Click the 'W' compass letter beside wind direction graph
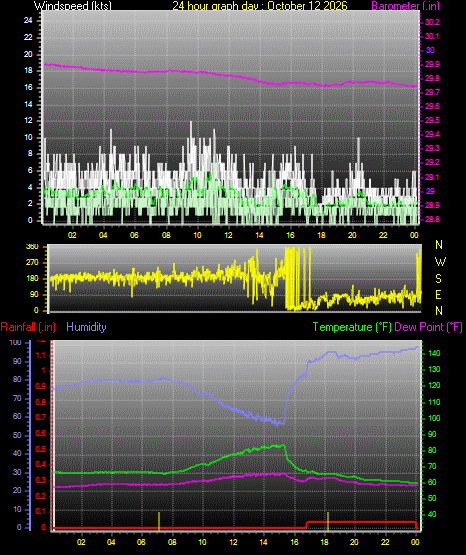This screenshot has height=555, width=466. [x=440, y=262]
